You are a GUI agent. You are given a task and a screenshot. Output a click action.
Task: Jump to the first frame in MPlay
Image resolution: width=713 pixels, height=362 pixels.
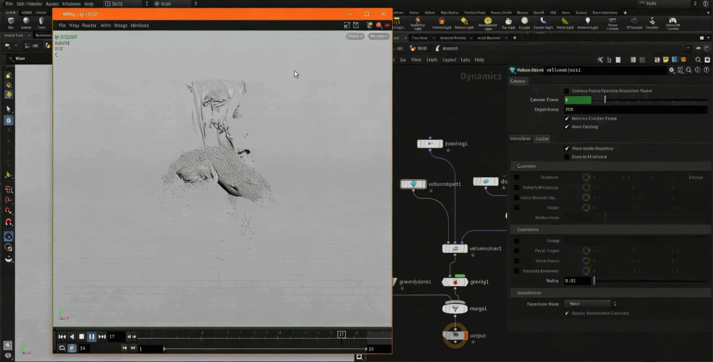coord(62,337)
